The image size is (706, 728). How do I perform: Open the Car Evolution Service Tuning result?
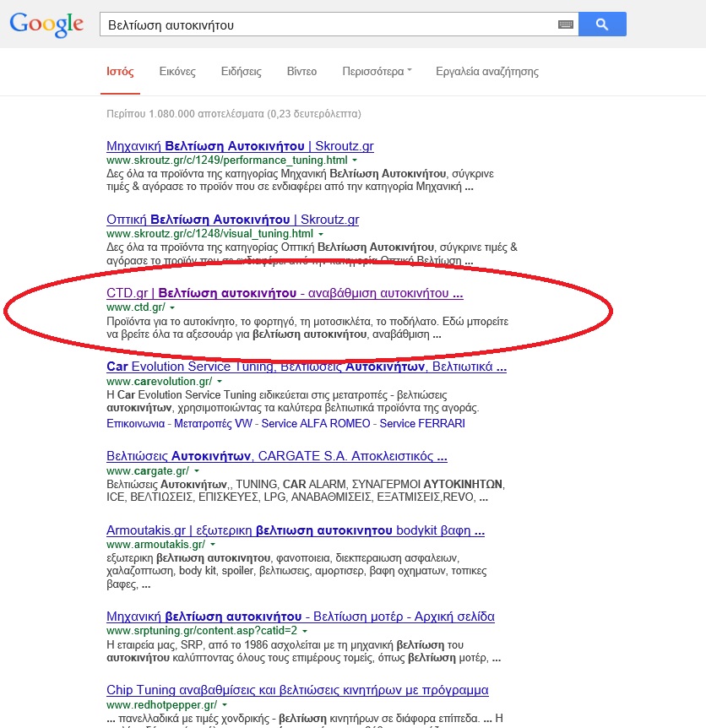[307, 367]
